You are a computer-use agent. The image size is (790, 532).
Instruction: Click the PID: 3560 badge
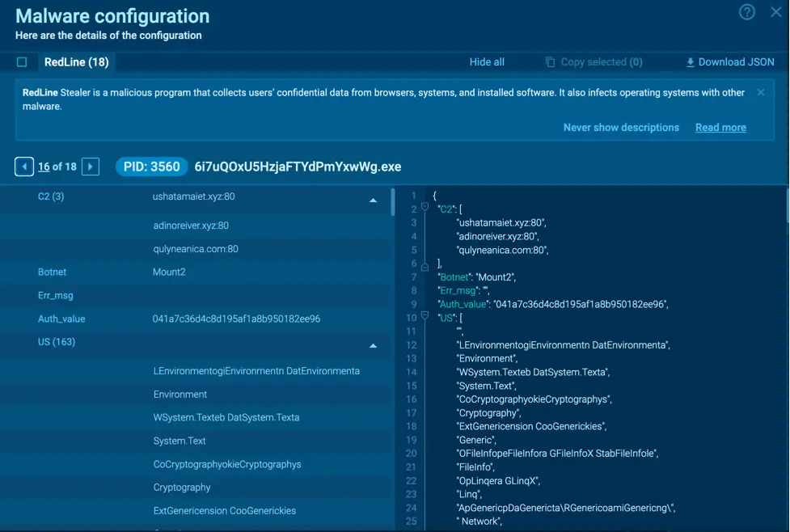point(152,167)
